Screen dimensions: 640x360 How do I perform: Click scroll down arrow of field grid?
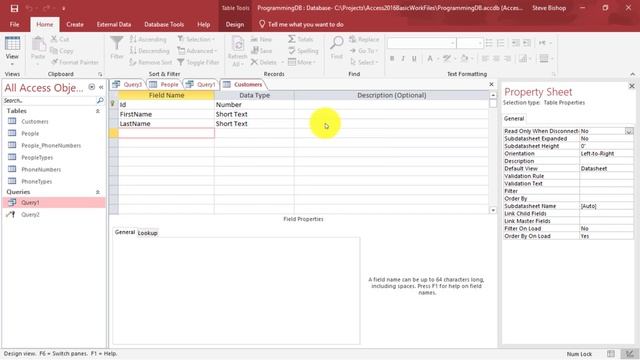pyautogui.click(x=493, y=210)
